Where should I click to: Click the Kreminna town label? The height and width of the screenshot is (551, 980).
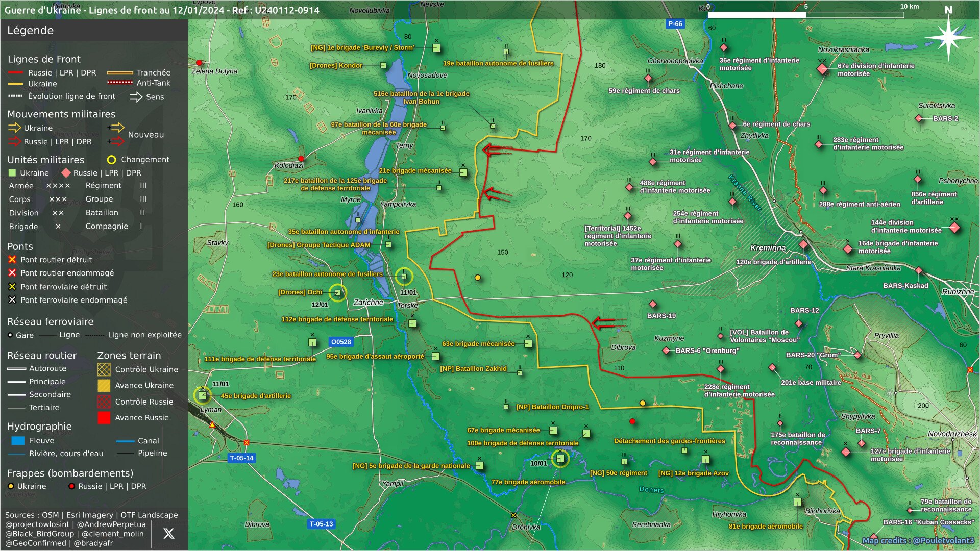768,248
